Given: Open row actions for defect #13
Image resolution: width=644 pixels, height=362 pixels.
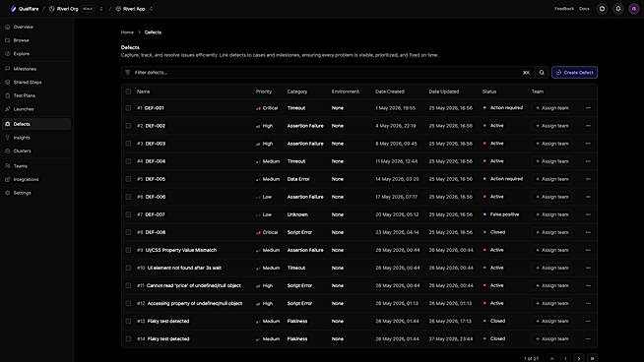Looking at the screenshot, I should pyautogui.click(x=588, y=321).
